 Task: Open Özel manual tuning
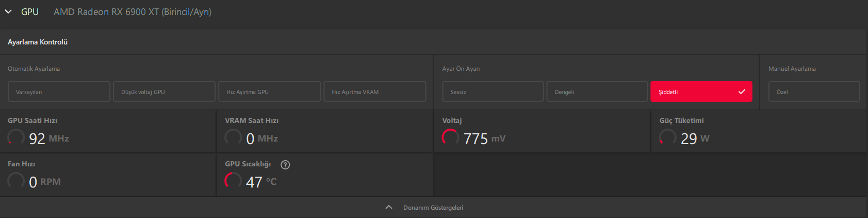point(814,91)
